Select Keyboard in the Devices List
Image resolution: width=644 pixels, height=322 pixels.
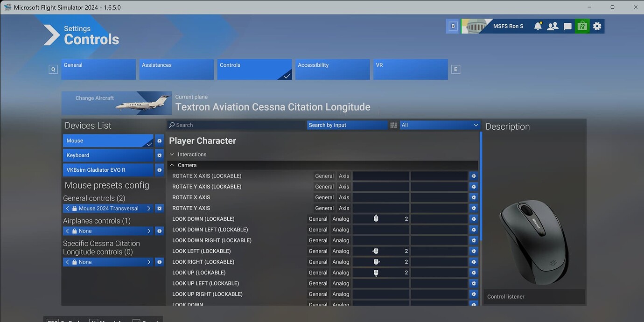[x=108, y=155]
